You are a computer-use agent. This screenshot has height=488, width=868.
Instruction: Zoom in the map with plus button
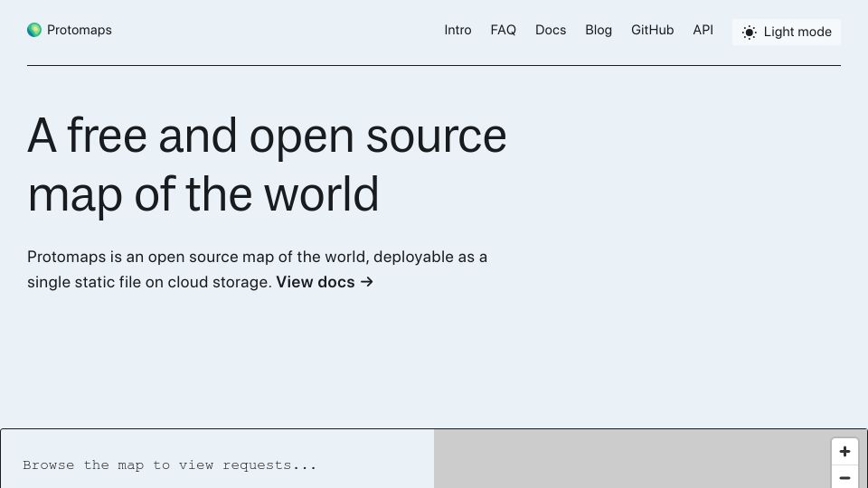[x=844, y=452]
